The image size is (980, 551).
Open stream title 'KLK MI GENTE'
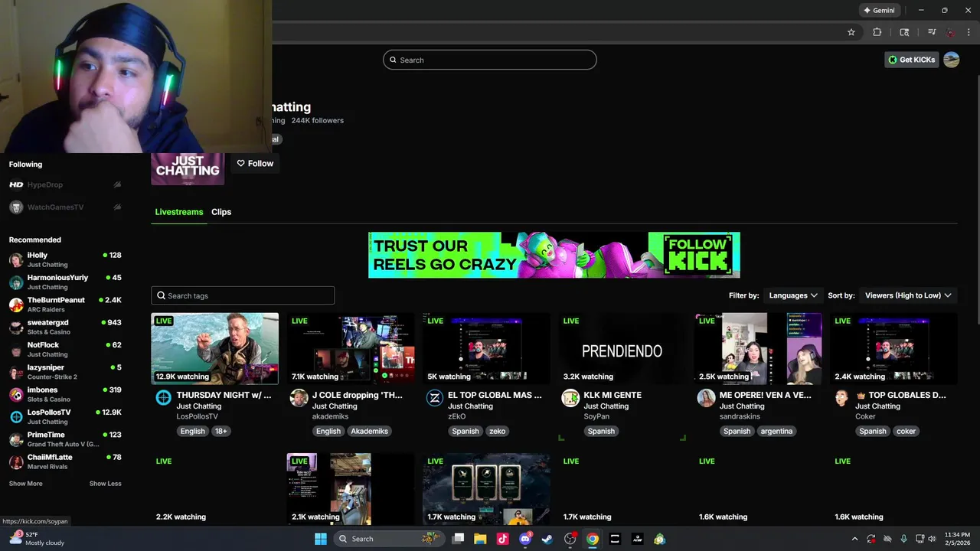point(612,395)
